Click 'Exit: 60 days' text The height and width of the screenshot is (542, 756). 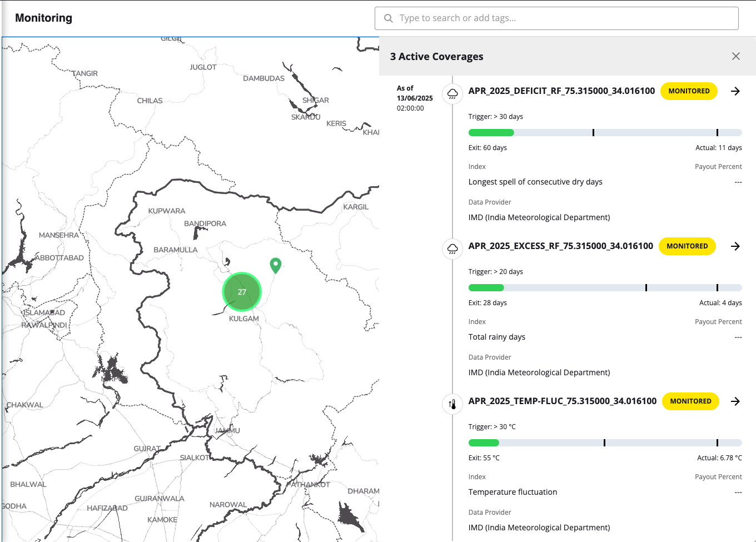(488, 148)
